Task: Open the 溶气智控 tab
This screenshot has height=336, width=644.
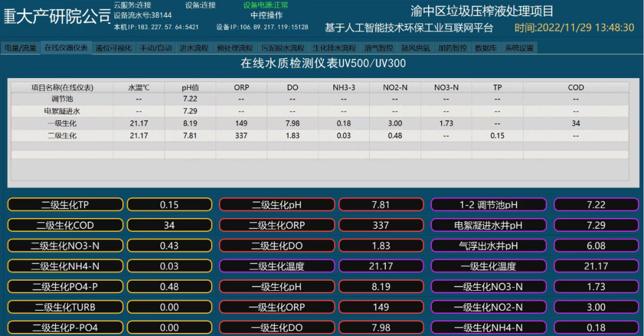Action: click(379, 48)
